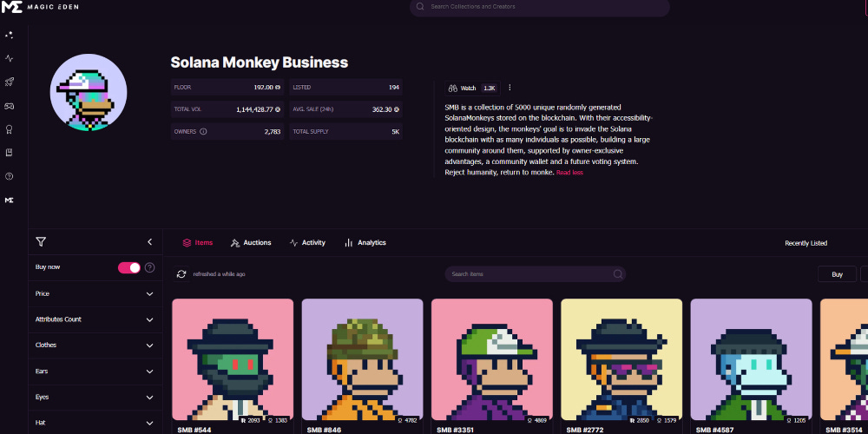Click the Solana Monkey Business title

coord(259,62)
